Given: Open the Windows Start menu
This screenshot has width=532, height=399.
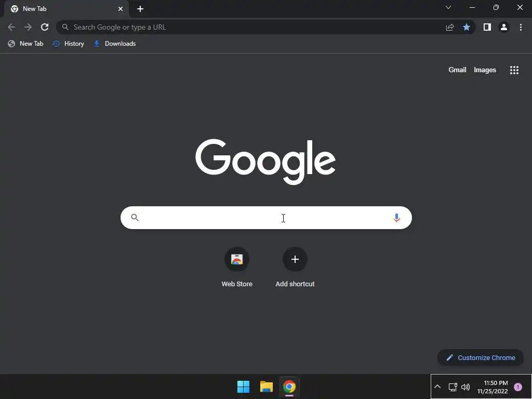Looking at the screenshot, I should (x=243, y=387).
